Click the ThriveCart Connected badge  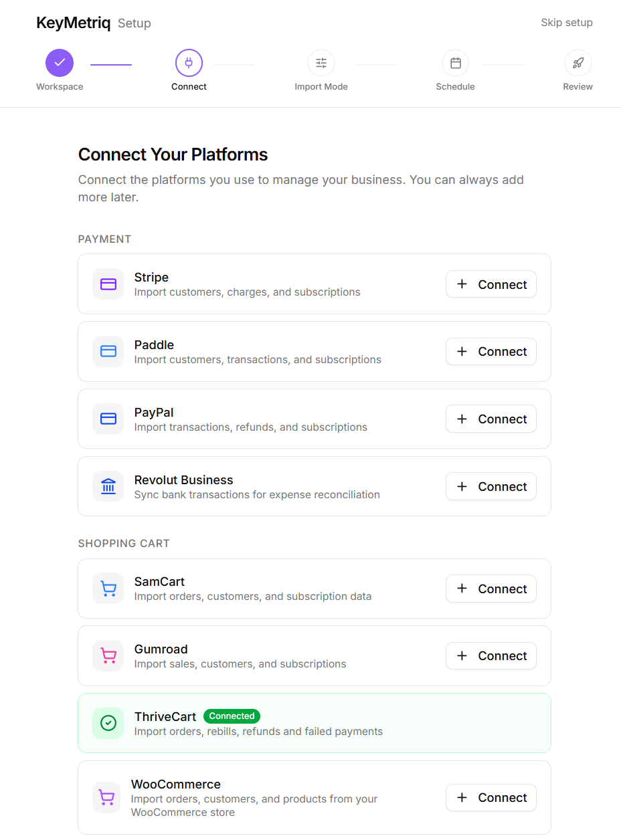pyautogui.click(x=232, y=716)
